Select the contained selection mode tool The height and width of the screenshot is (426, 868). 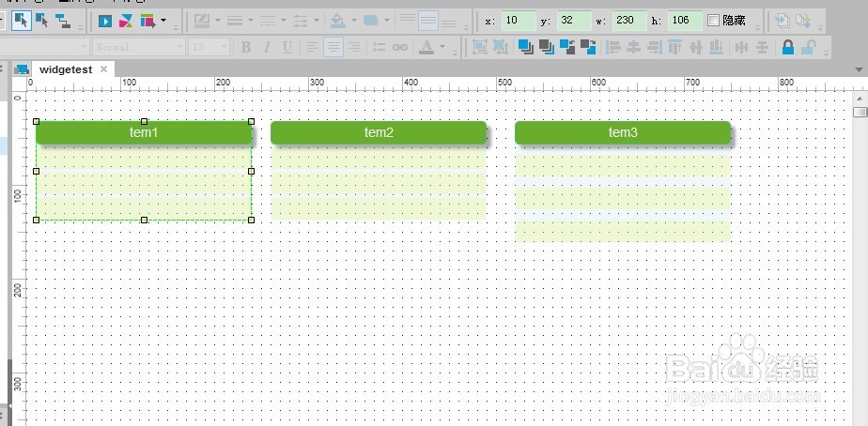42,21
